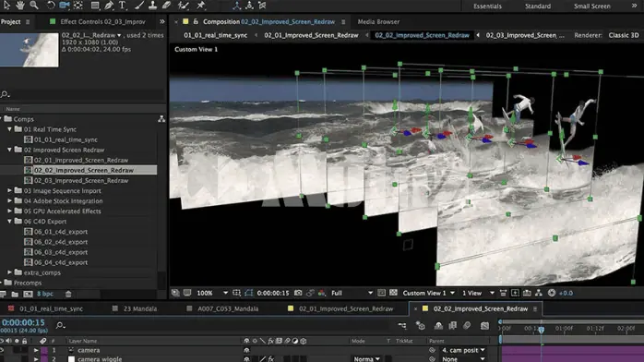Select the Rectangle shape tool
Viewport: 644px width, 362px height.
pos(95,6)
